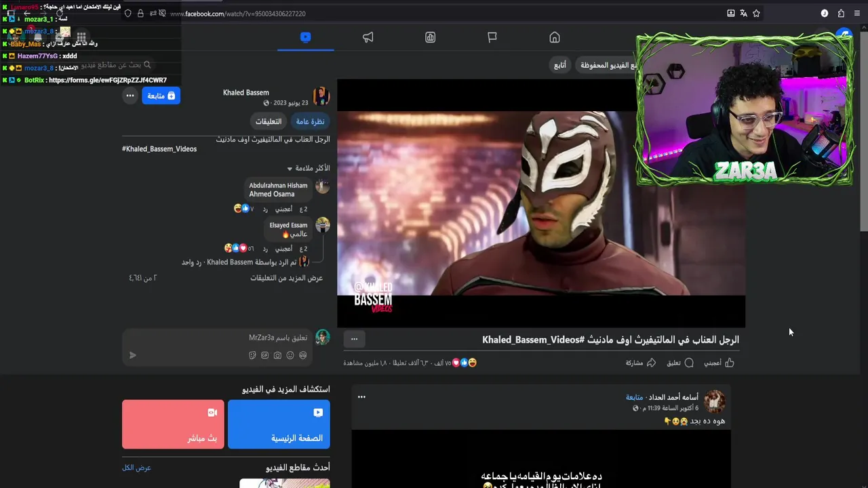The width and height of the screenshot is (868, 488).
Task: Insert an emoji in the comment
Action: 290,355
